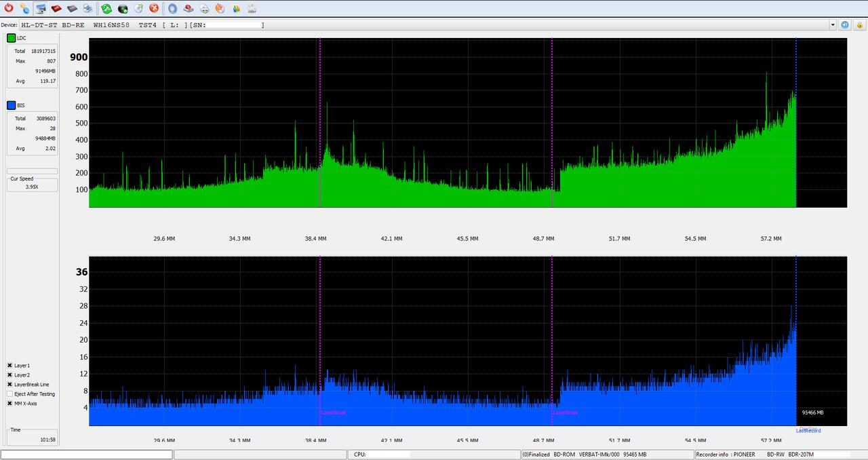This screenshot has width=868, height=460.
Task: Click the 57.2 MM axis label under LDC graph
Action: (x=771, y=239)
